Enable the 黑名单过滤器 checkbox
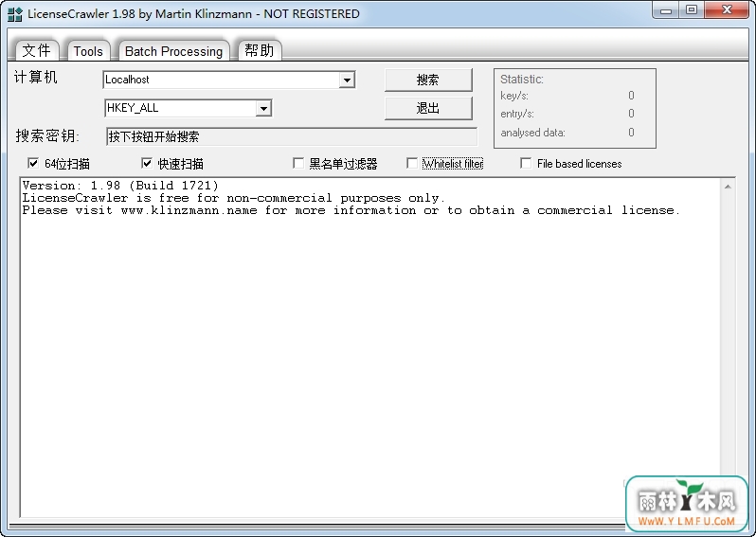 click(x=298, y=164)
